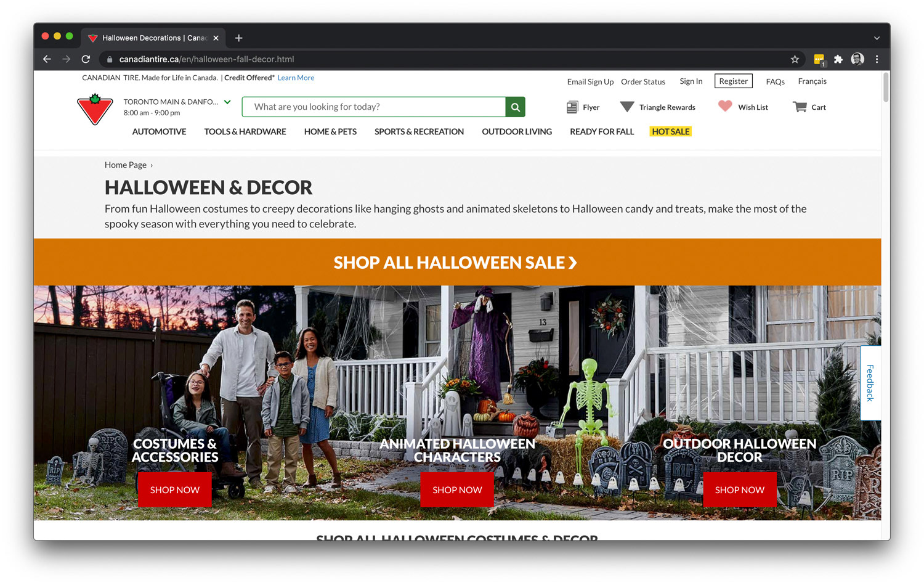Click the Wish List text link
Image resolution: width=924 pixels, height=585 pixels.
(753, 107)
